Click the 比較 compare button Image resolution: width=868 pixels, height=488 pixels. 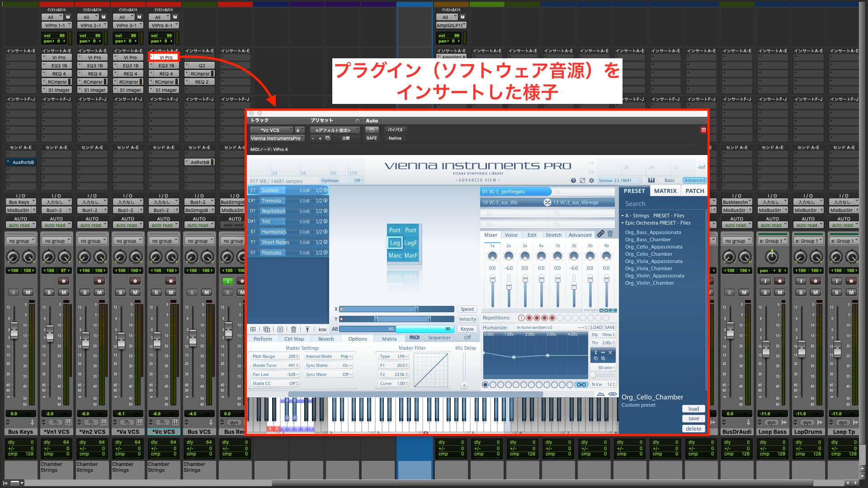(346, 138)
